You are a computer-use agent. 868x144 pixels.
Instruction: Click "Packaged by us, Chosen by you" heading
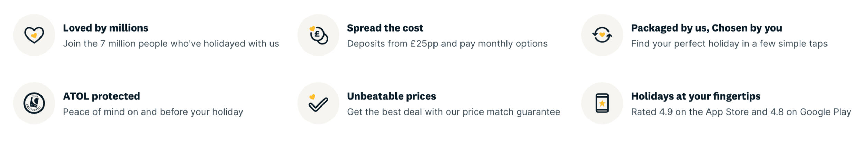coord(706,28)
